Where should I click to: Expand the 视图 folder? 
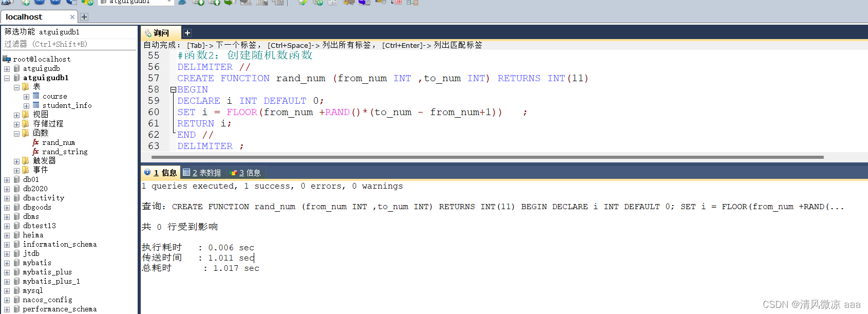(x=16, y=115)
